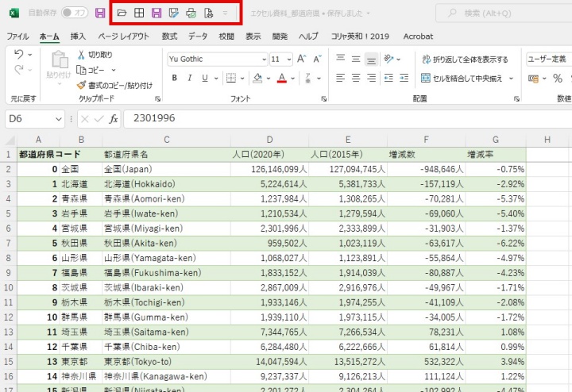Open the Acrobat tab
572x392 pixels.
[x=418, y=37]
